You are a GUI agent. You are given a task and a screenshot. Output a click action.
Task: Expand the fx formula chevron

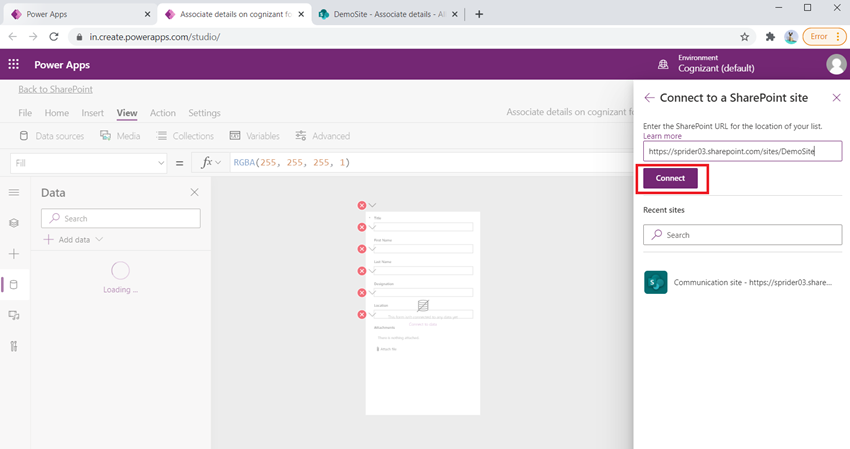[x=218, y=162]
